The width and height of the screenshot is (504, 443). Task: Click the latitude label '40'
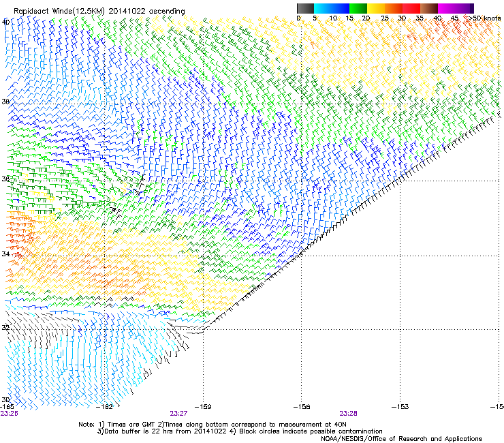pyautogui.click(x=5, y=22)
